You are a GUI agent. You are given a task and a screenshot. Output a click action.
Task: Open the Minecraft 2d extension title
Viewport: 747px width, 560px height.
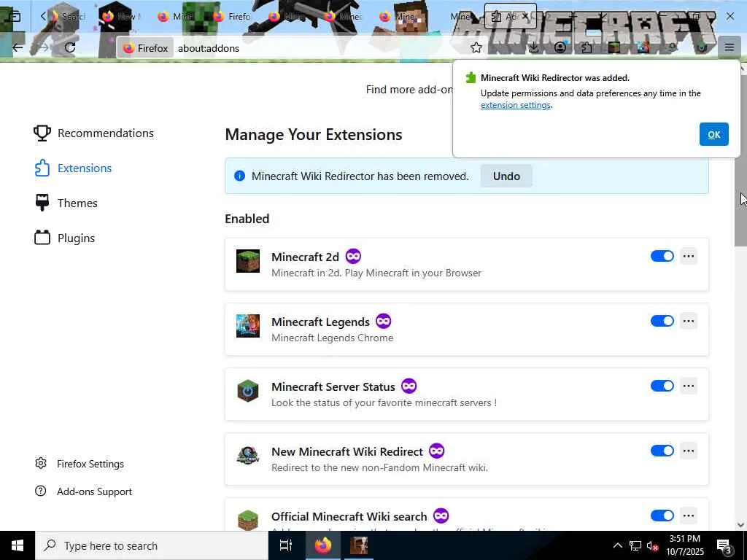click(x=305, y=257)
